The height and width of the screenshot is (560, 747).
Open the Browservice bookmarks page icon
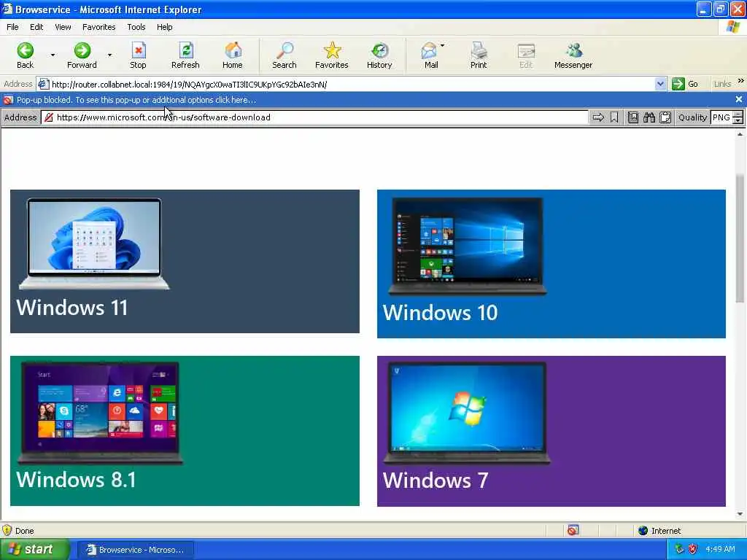coord(633,117)
